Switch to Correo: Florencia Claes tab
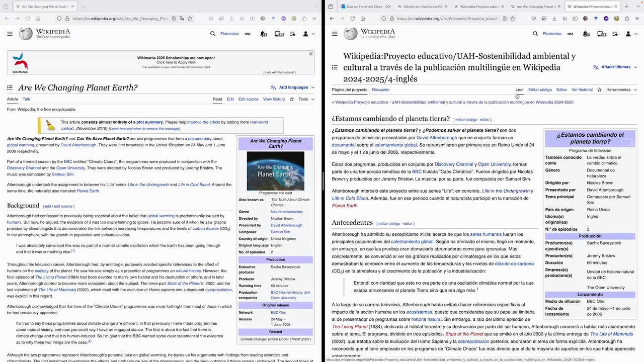The image size is (644, 362). click(x=366, y=7)
